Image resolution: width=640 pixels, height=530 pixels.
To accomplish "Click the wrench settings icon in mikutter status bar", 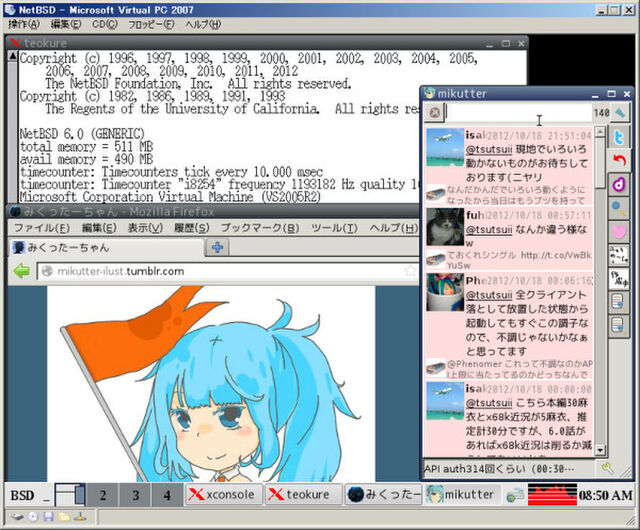I will (606, 468).
